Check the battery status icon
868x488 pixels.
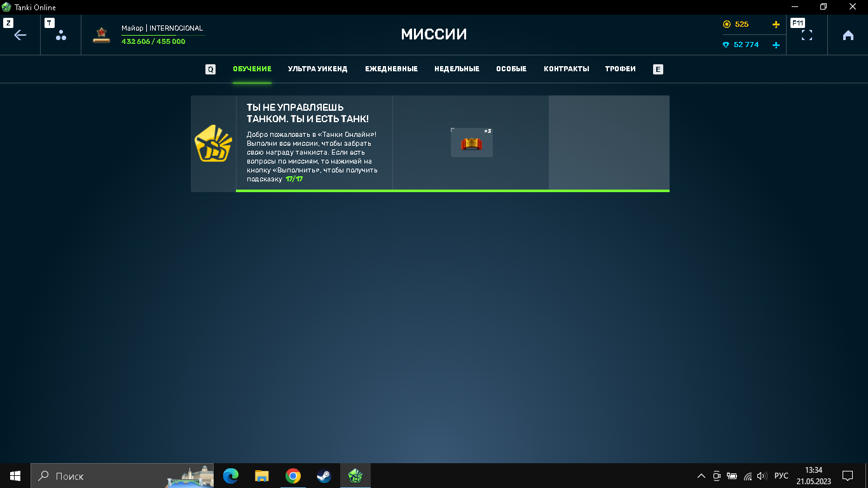[732, 476]
